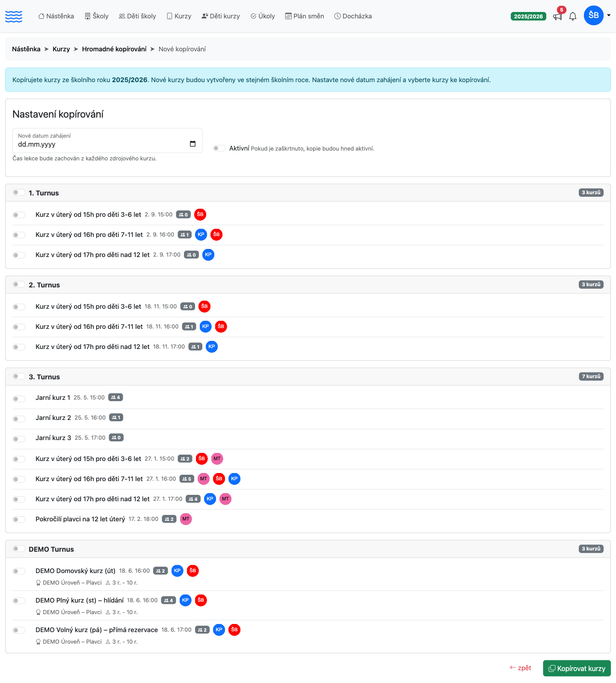Screen dimensions: 616x683
Task: Click the calendar picker icon in date field
Action: click(x=192, y=144)
